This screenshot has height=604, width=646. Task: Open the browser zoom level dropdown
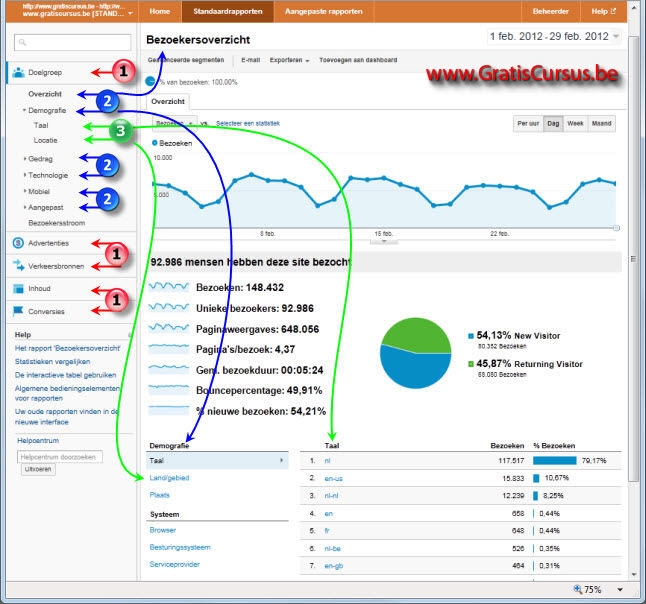click(x=620, y=590)
